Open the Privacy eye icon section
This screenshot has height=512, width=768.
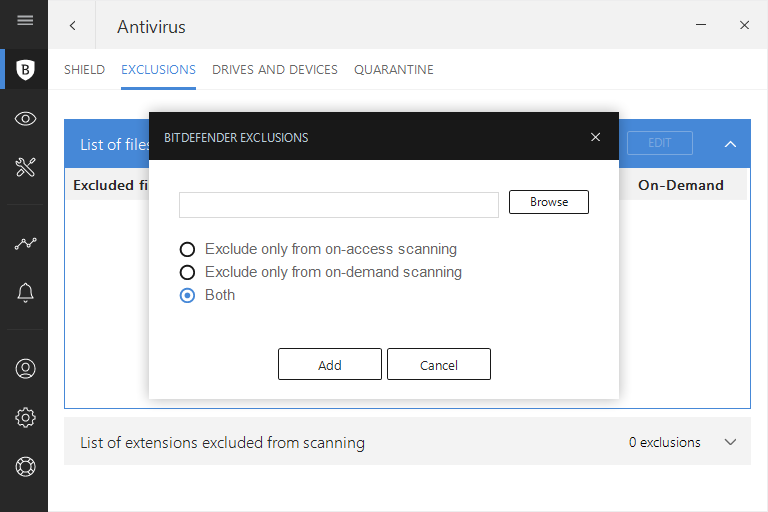click(25, 119)
